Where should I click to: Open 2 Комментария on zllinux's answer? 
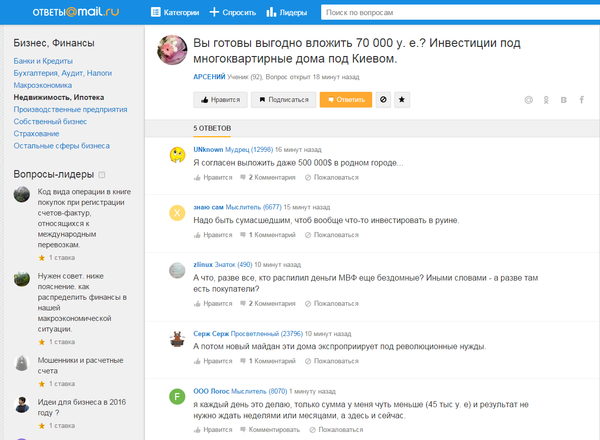[x=268, y=304]
